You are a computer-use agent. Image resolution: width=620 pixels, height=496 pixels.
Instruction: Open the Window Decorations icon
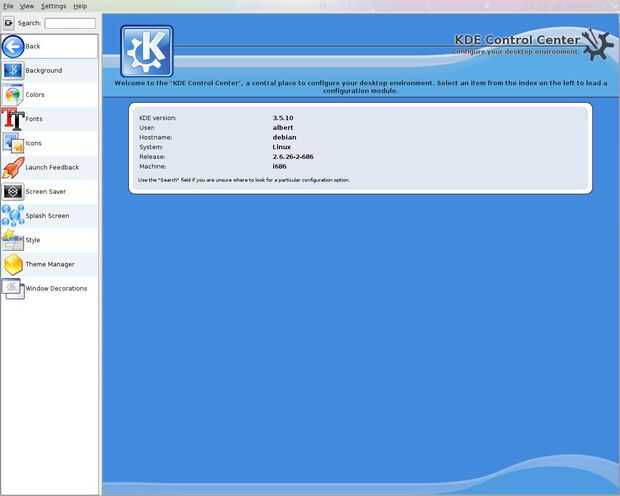point(13,289)
